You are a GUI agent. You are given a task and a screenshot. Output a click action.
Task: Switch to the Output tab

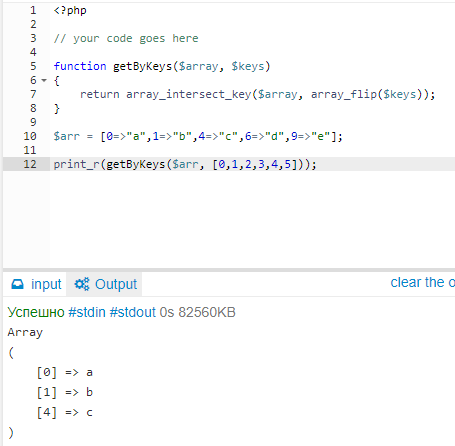pos(105,284)
